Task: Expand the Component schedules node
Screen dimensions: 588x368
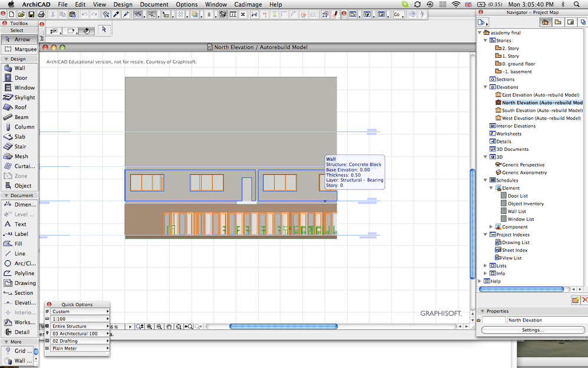Action: pos(491,227)
